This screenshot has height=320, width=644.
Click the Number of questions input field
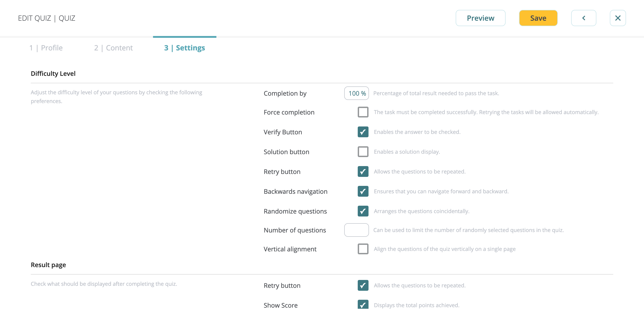click(x=357, y=230)
